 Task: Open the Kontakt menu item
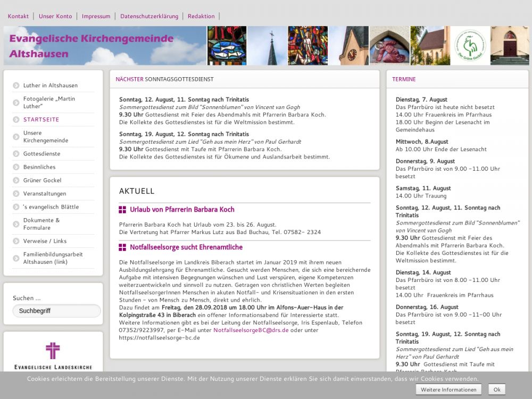click(x=18, y=16)
